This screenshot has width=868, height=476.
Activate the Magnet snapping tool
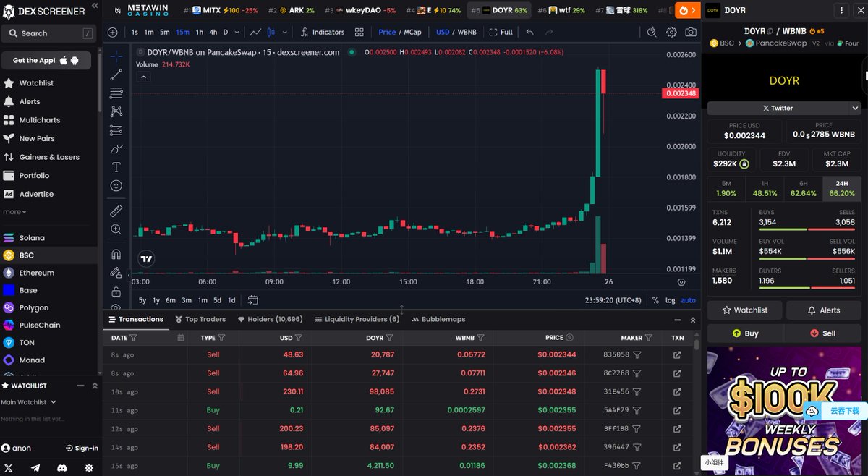116,255
